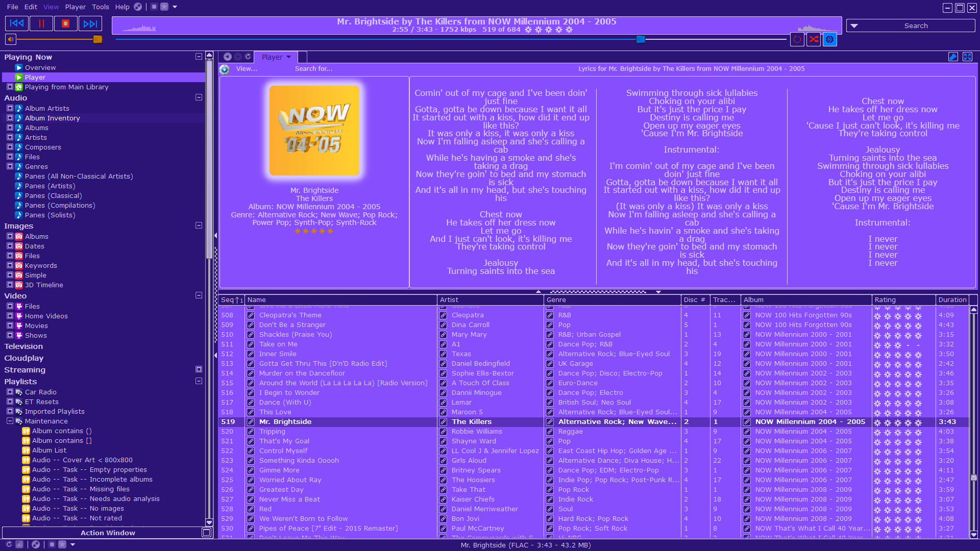980x551 pixels.
Task: Click the Album List smartlist icon
Action: (26, 450)
